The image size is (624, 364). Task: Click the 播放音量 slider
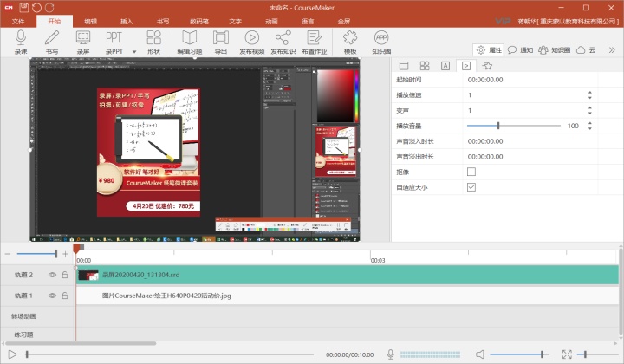coord(513,126)
